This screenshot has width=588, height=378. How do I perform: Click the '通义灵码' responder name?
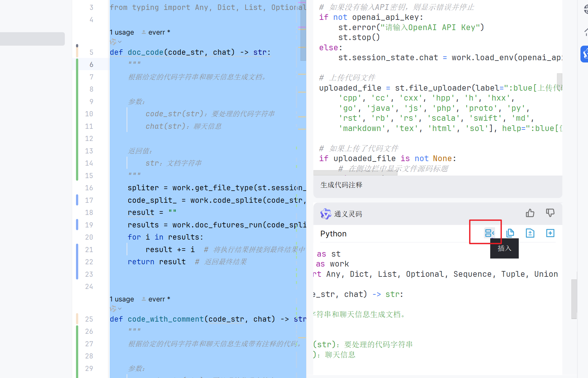tap(348, 214)
